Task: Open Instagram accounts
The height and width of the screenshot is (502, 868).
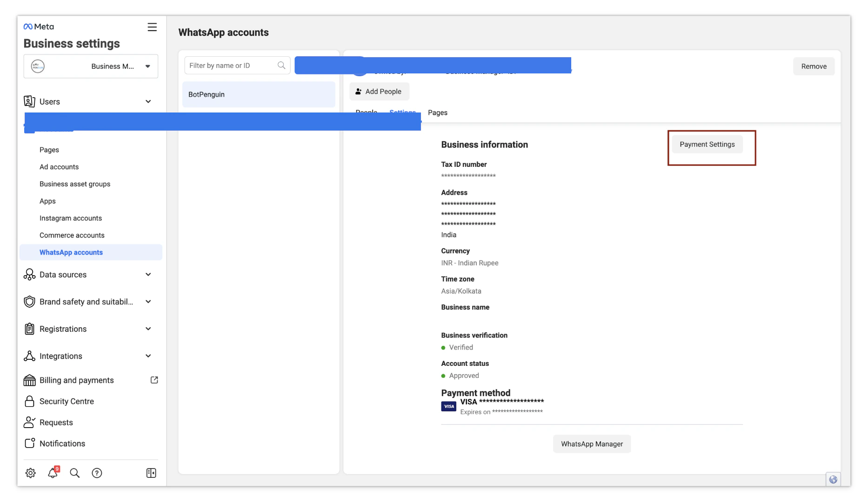Action: click(71, 218)
